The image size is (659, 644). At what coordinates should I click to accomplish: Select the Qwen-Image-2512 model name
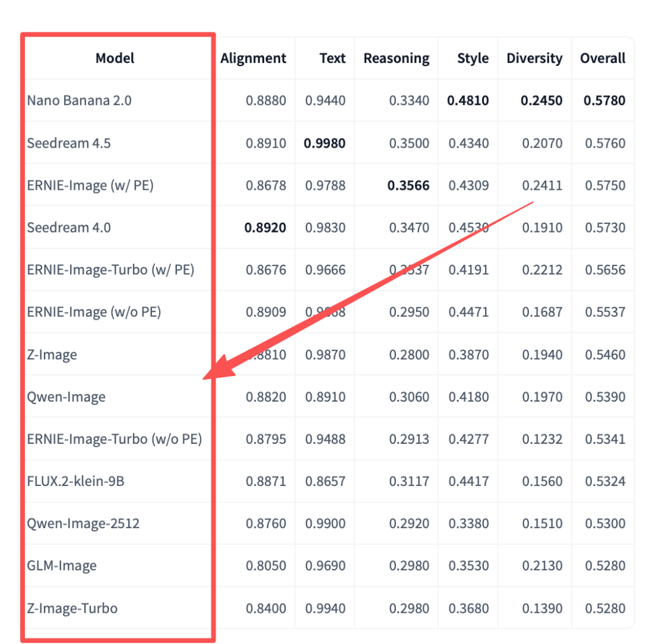tap(83, 524)
